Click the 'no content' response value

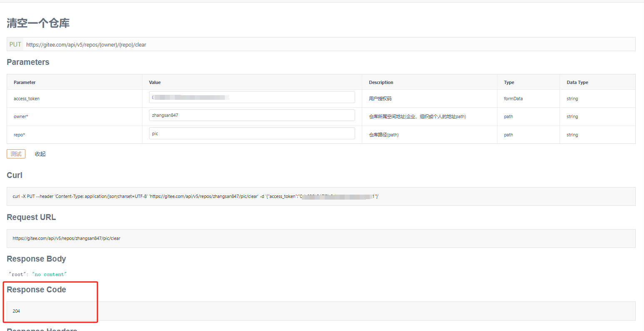coord(49,274)
